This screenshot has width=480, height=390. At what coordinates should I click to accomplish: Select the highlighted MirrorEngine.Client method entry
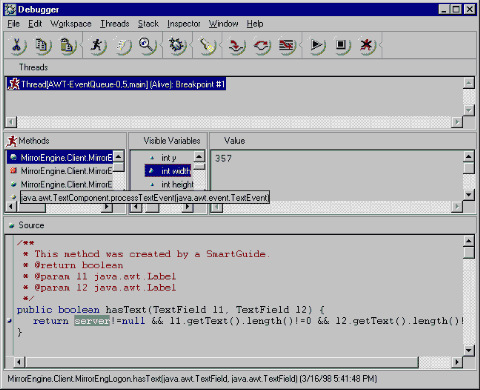[60, 157]
